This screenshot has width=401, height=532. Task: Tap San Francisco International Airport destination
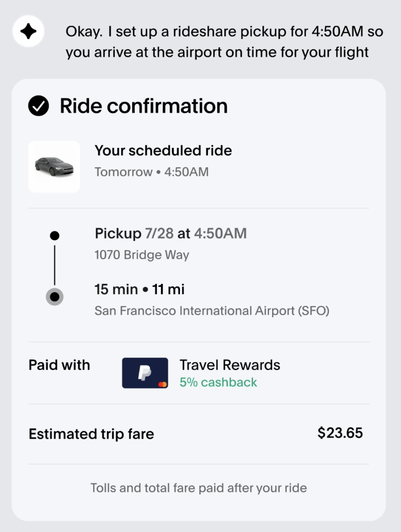[212, 311]
